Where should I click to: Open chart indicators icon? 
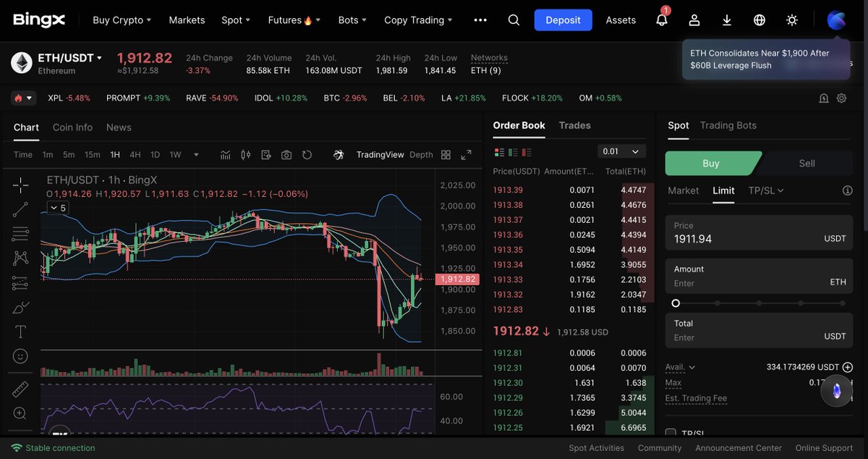click(226, 154)
